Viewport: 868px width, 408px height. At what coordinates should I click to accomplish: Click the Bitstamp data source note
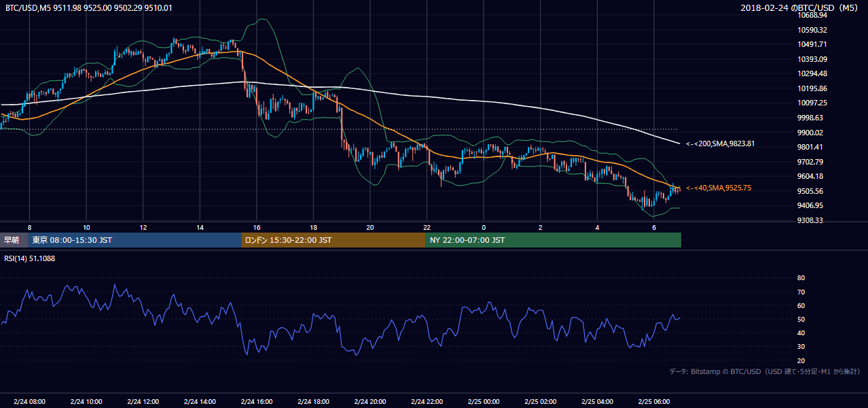tap(765, 371)
